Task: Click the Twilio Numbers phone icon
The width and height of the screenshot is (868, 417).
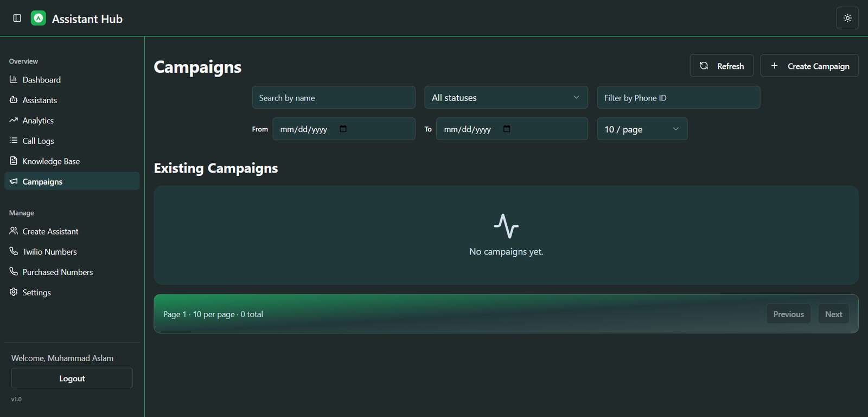Action: click(14, 251)
